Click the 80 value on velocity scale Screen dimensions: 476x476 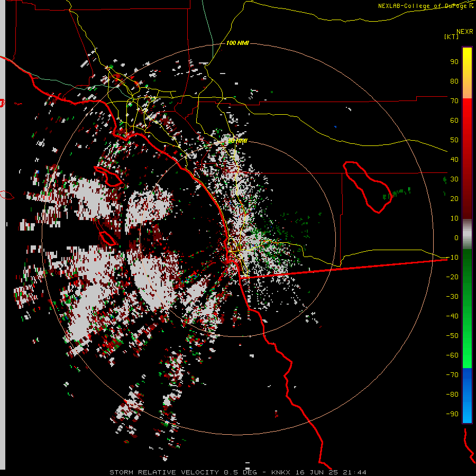pos(454,81)
